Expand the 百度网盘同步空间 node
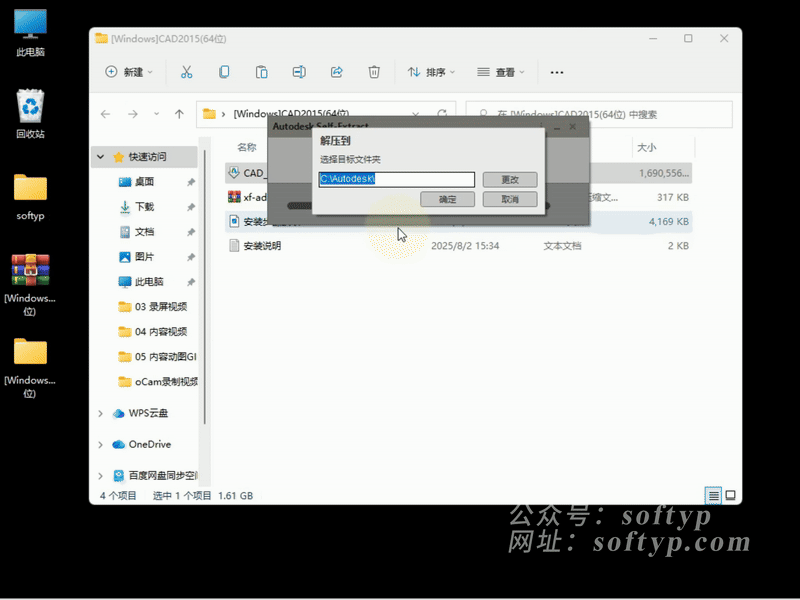 point(101,476)
